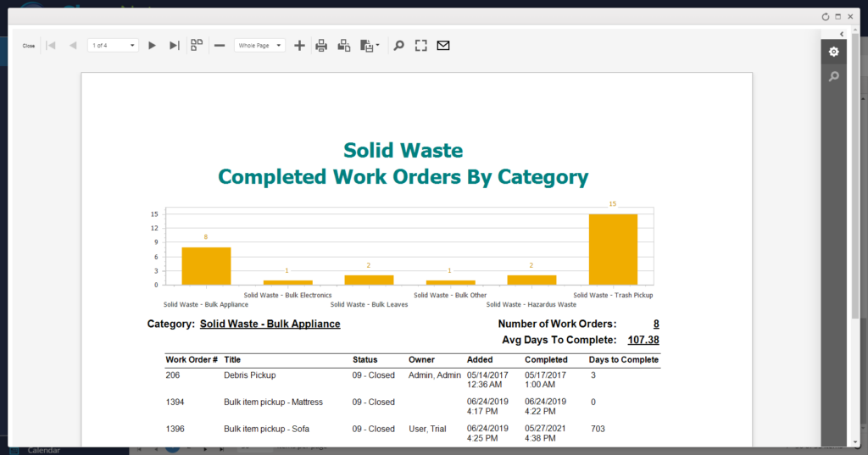Click the Title column header

(232, 360)
